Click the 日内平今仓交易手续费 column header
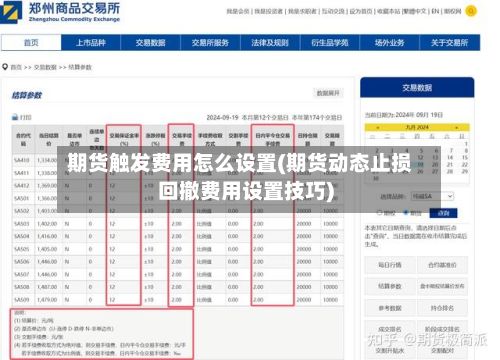 point(272,140)
